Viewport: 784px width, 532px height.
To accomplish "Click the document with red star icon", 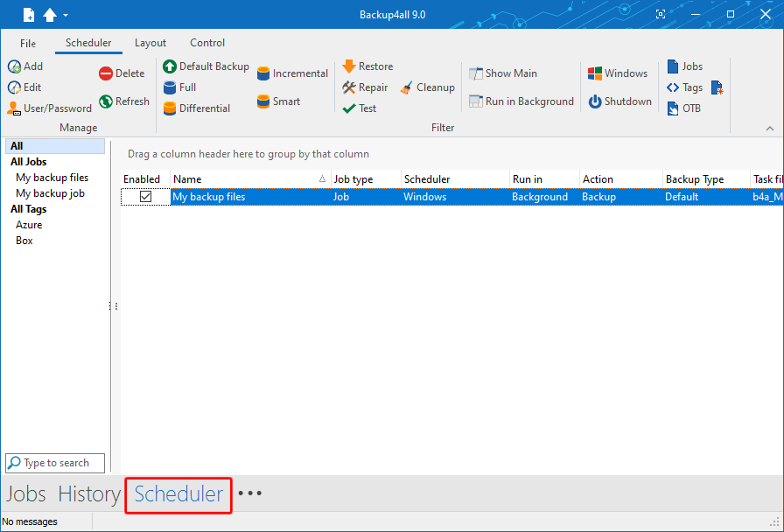I will [x=717, y=88].
